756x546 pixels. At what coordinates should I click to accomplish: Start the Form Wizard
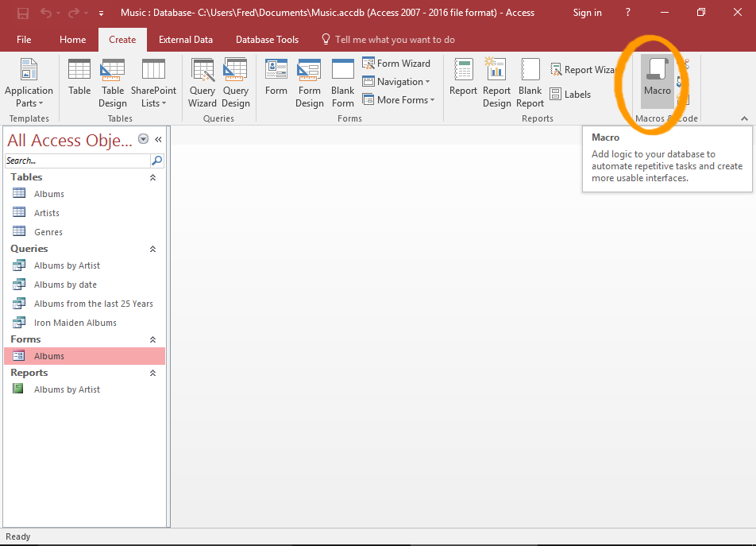click(x=396, y=64)
